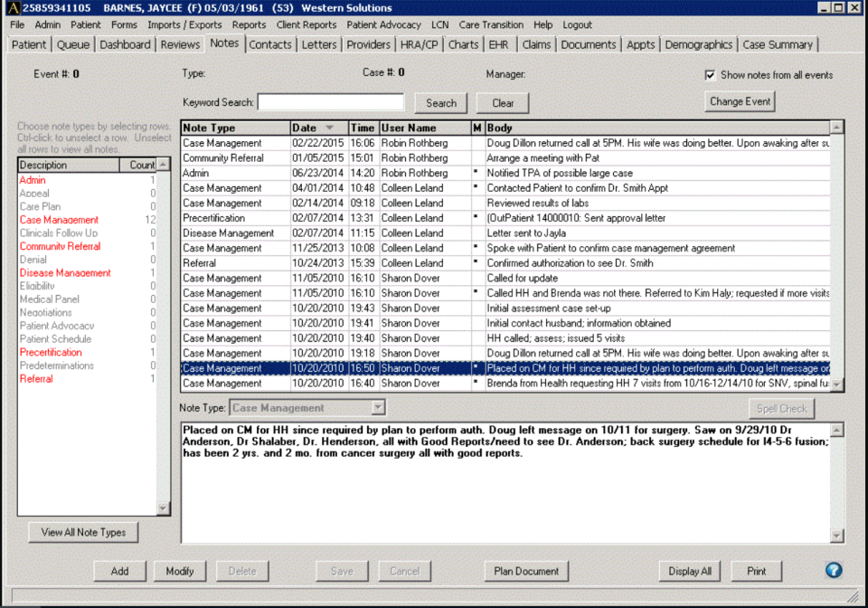Click the blue Help question mark icon

coord(834,570)
